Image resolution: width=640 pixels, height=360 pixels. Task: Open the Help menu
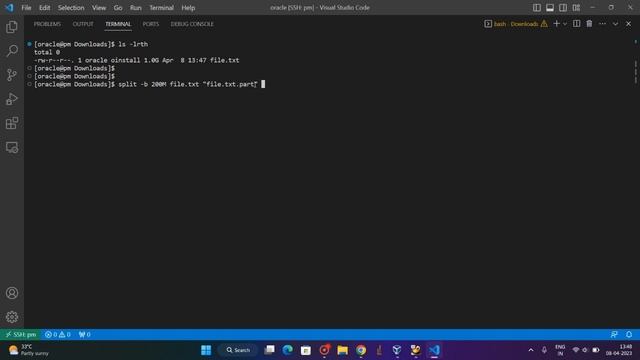188,7
